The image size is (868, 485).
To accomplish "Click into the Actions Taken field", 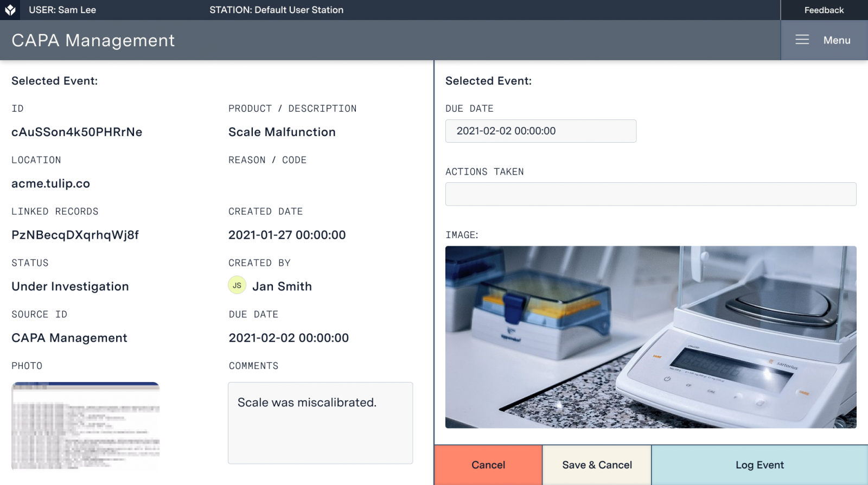I will 650,194.
